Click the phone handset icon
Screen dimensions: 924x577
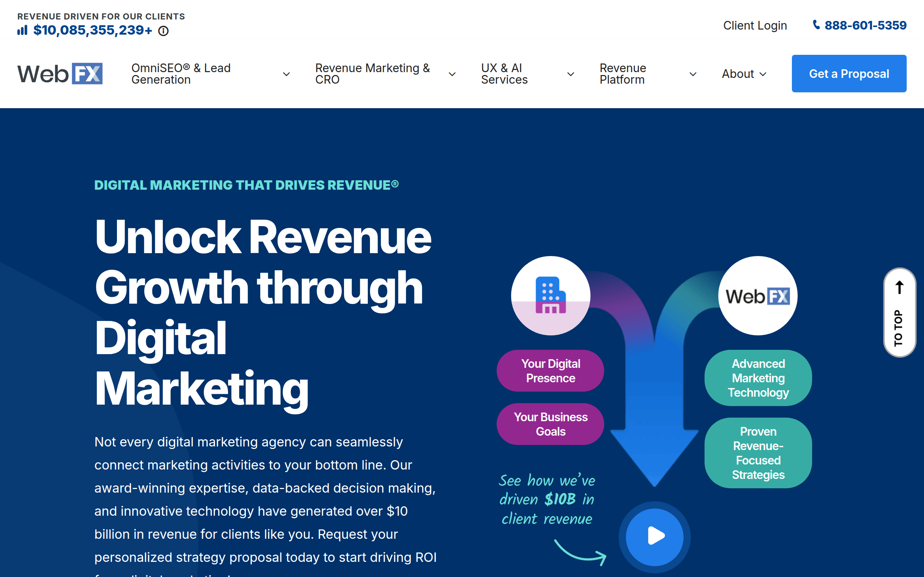click(x=816, y=25)
